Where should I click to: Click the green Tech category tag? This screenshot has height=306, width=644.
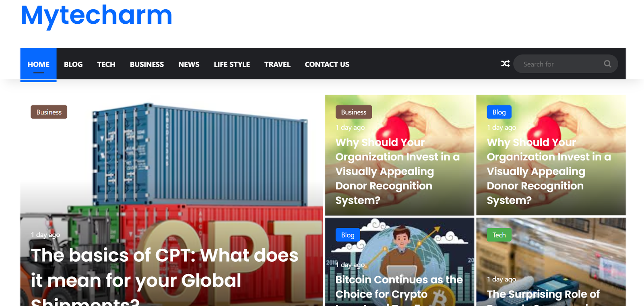point(499,235)
